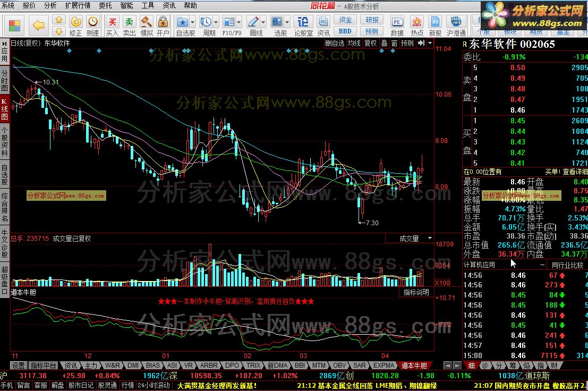Expand the 选股 dropdown arrow
The image size is (588, 391).
(x=287, y=22)
